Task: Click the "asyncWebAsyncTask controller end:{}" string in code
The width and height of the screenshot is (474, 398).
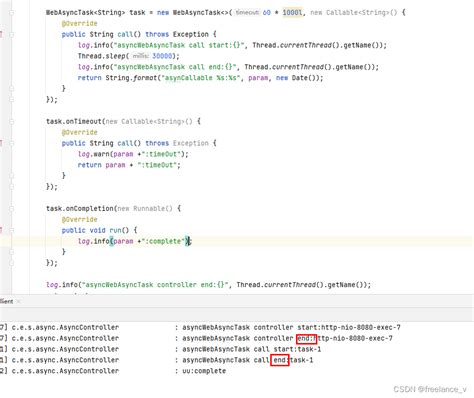Action: click(x=155, y=285)
